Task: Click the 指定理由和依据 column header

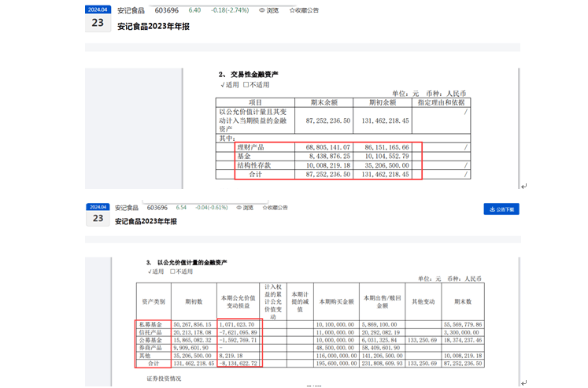Action: pos(442,103)
